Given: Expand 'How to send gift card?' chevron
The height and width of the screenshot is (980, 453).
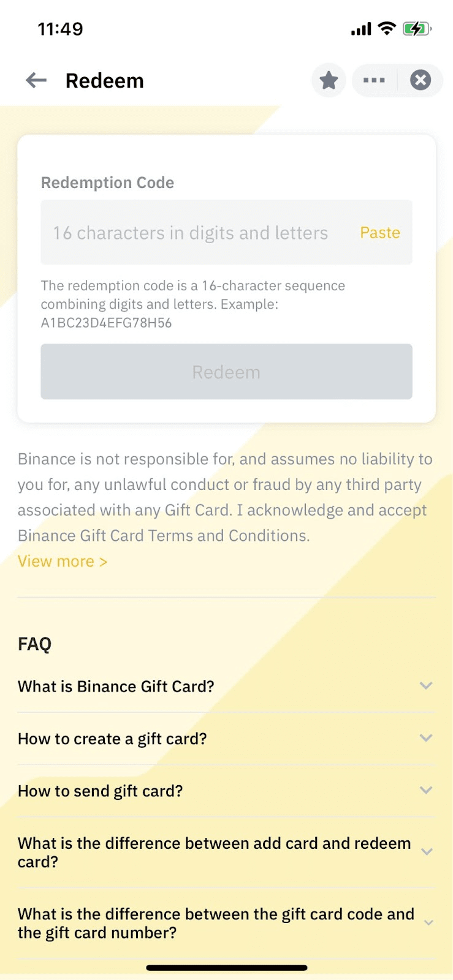Looking at the screenshot, I should (x=426, y=790).
